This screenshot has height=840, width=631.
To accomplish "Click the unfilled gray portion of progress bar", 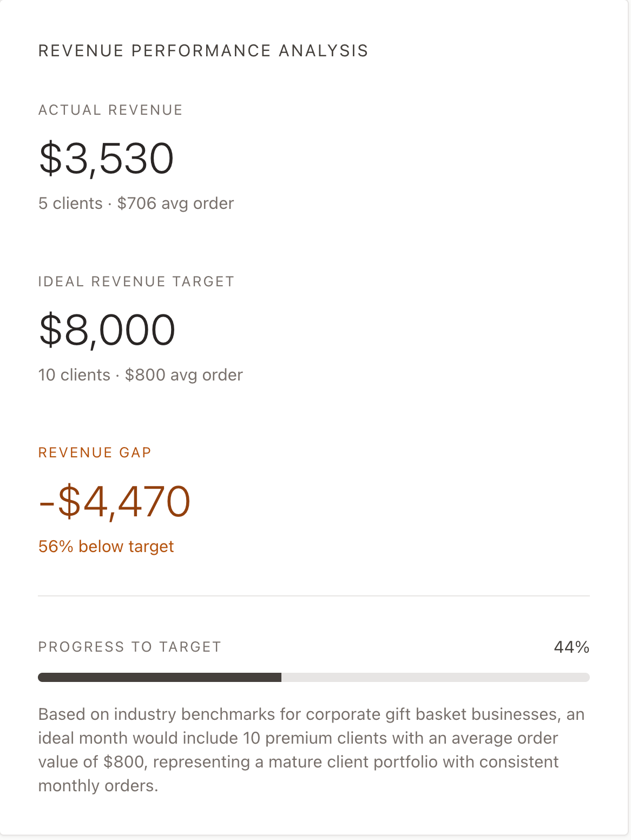I will pyautogui.click(x=436, y=678).
